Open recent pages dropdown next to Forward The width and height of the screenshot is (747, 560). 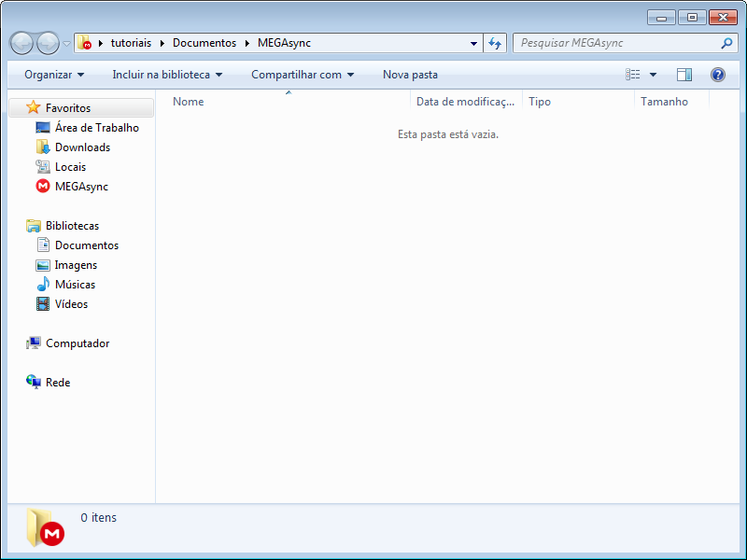tap(67, 44)
